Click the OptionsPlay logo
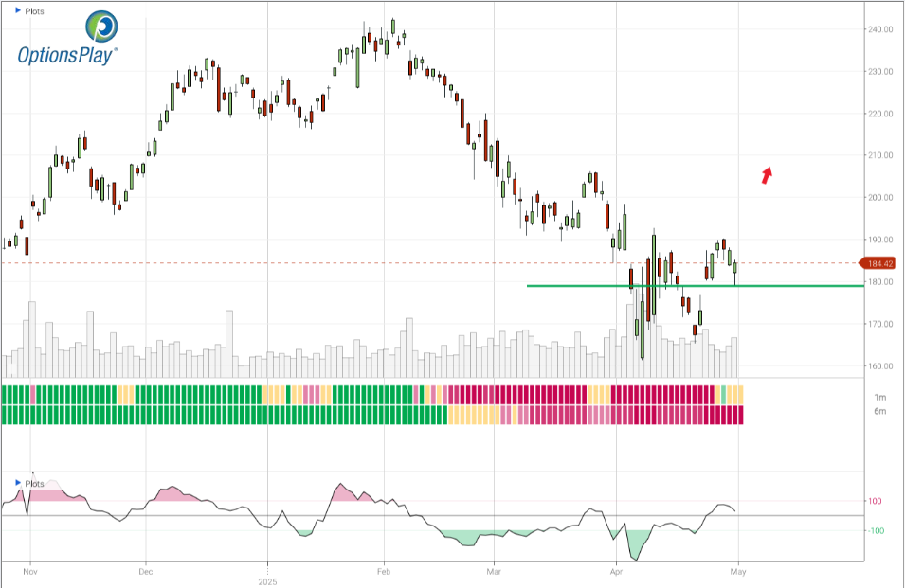The width and height of the screenshot is (905, 588). [67, 38]
